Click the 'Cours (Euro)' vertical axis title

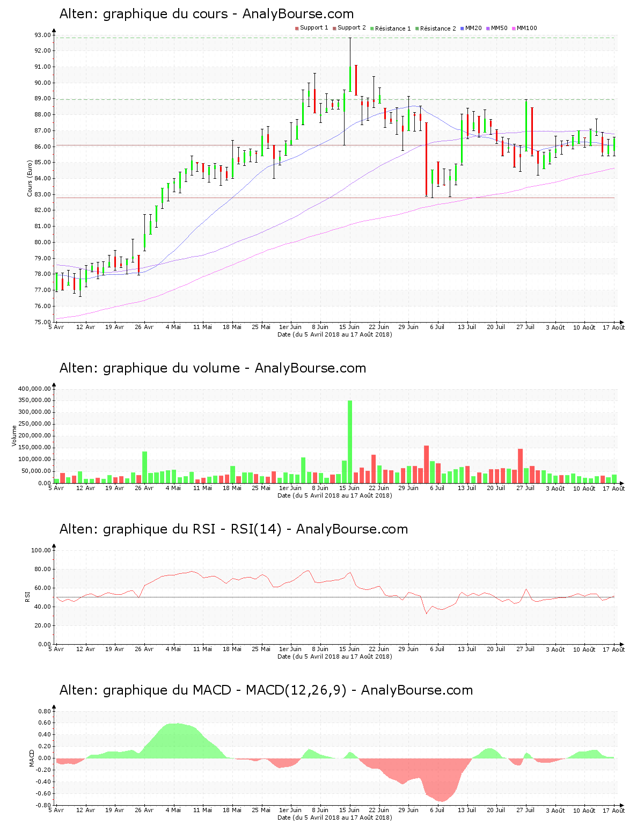(x=30, y=178)
